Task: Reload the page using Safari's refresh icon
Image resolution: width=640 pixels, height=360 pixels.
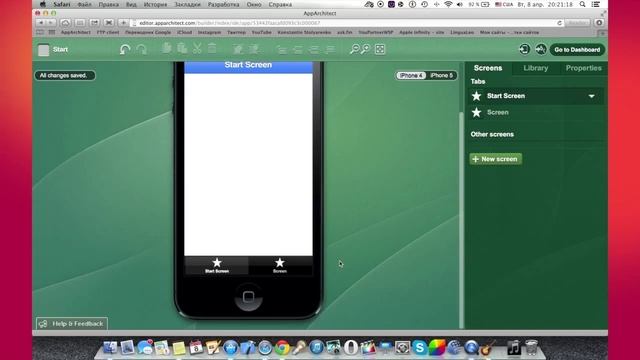Action: [x=559, y=23]
